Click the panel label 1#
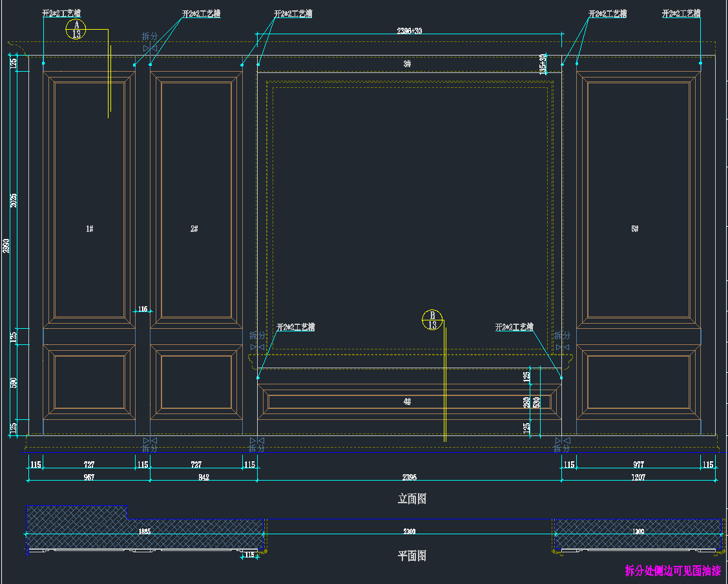 (90, 229)
